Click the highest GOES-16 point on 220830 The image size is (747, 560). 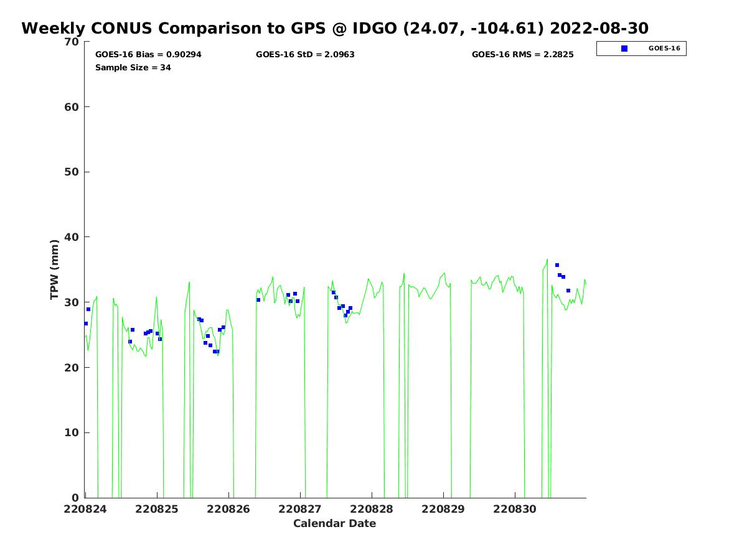coord(557,265)
